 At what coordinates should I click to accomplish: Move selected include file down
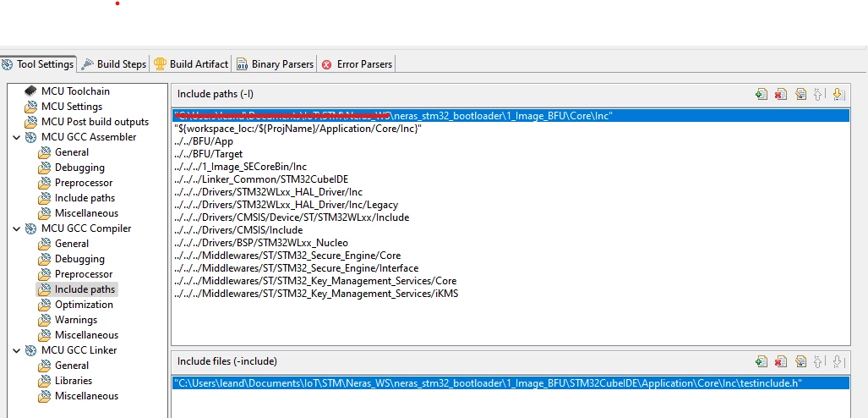point(838,361)
